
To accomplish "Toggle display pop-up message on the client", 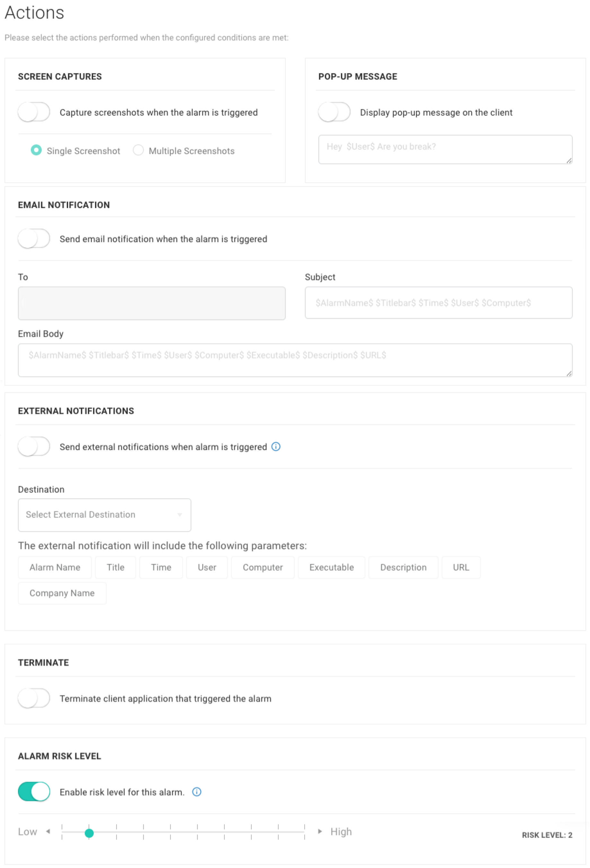I will coord(334,112).
